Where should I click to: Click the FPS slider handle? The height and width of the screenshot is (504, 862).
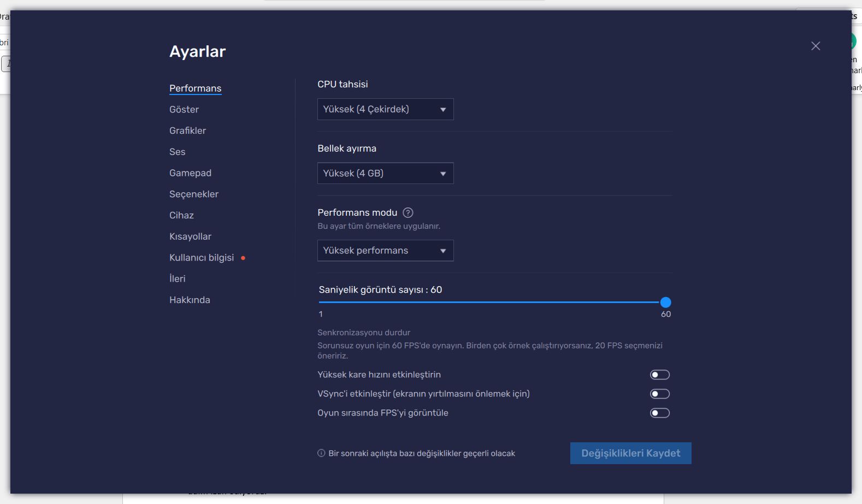665,302
